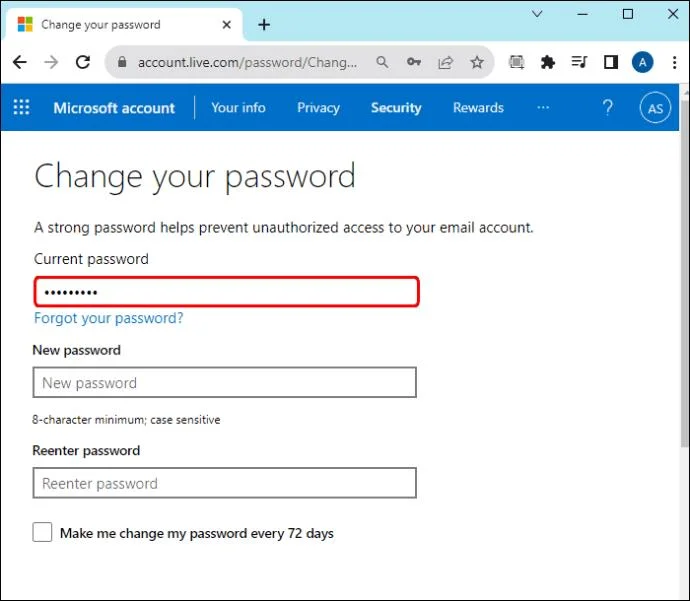Screen dimensions: 690x601
Task: Close the browser window
Action: pyautogui.click(x=673, y=14)
